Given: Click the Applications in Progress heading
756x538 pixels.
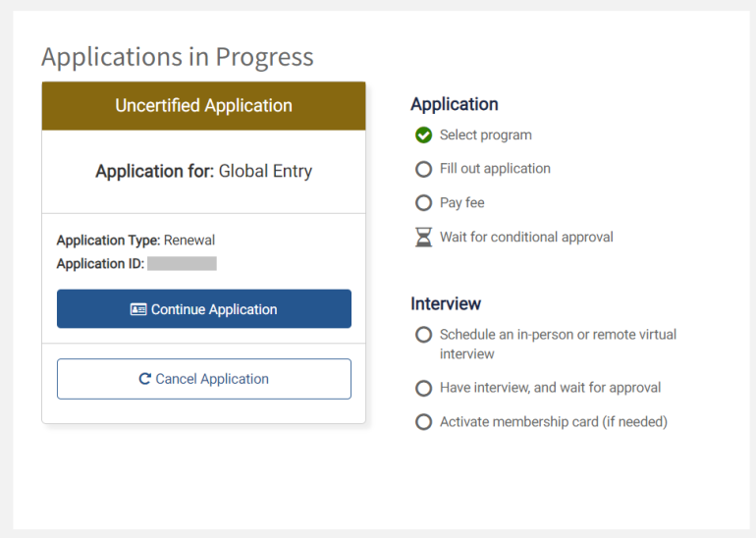Looking at the screenshot, I should [178, 57].
